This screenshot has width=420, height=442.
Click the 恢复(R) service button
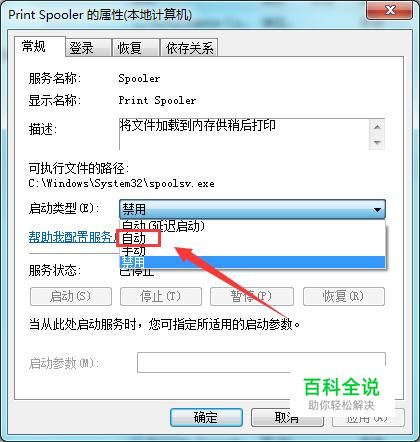344,296
